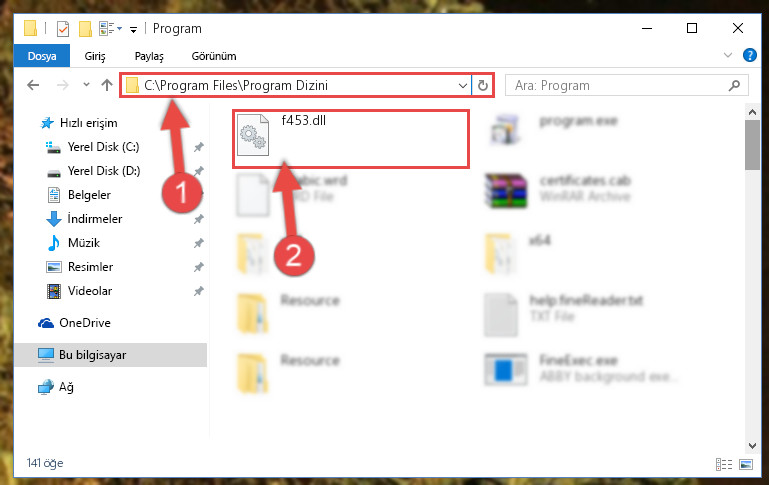The height and width of the screenshot is (485, 769).
Task: Open the Görünüm ribbon tab
Action: click(214, 56)
